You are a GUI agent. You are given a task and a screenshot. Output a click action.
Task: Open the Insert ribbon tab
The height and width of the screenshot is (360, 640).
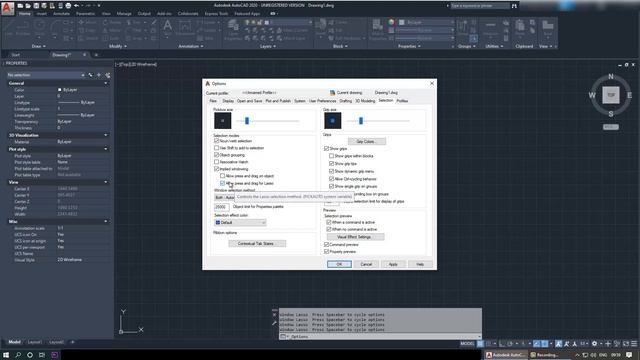click(x=41, y=13)
